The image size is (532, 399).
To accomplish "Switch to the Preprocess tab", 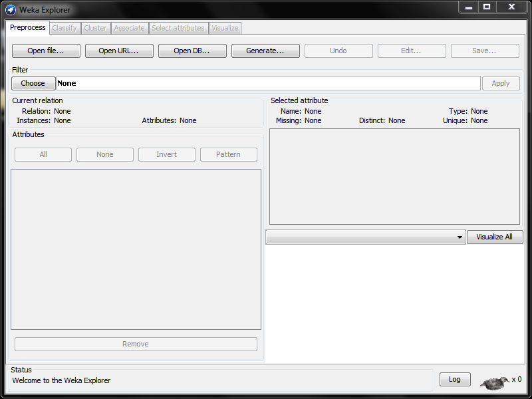I will [27, 27].
